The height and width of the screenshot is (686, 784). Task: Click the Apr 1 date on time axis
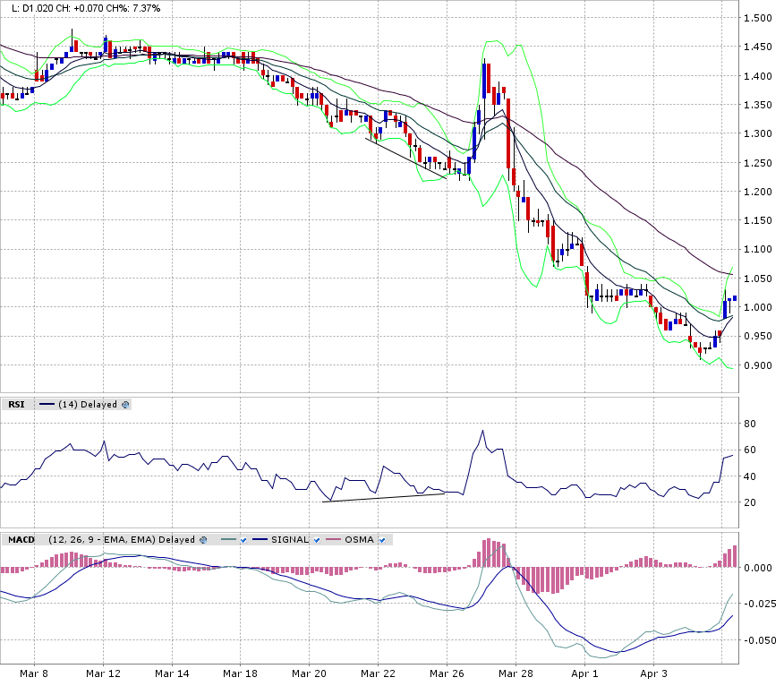584,673
